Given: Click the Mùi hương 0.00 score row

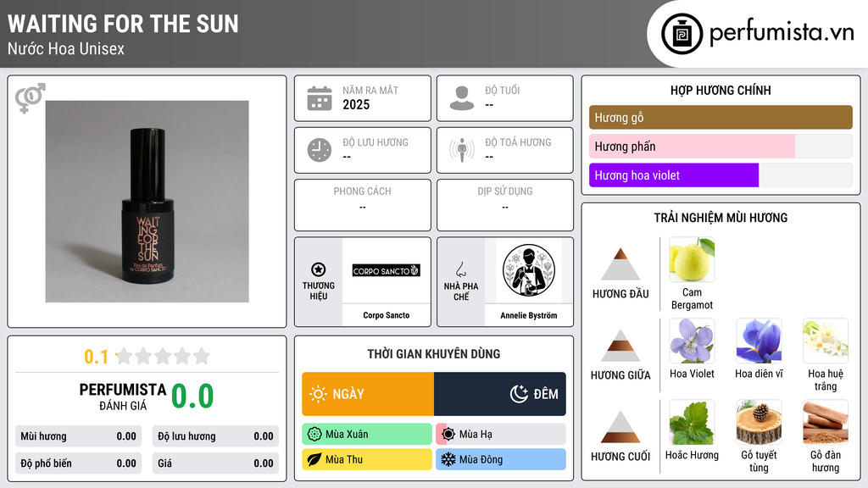Looking at the screenshot, I should tap(78, 436).
